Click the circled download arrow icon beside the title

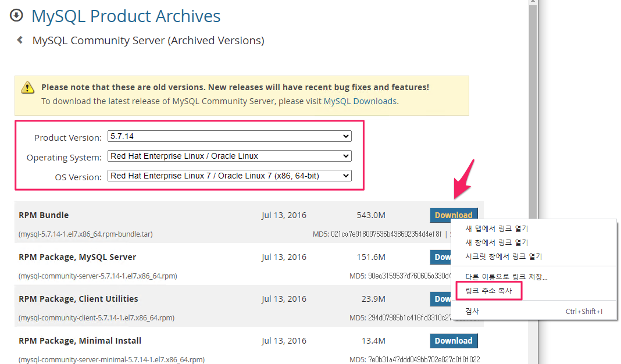16,16
